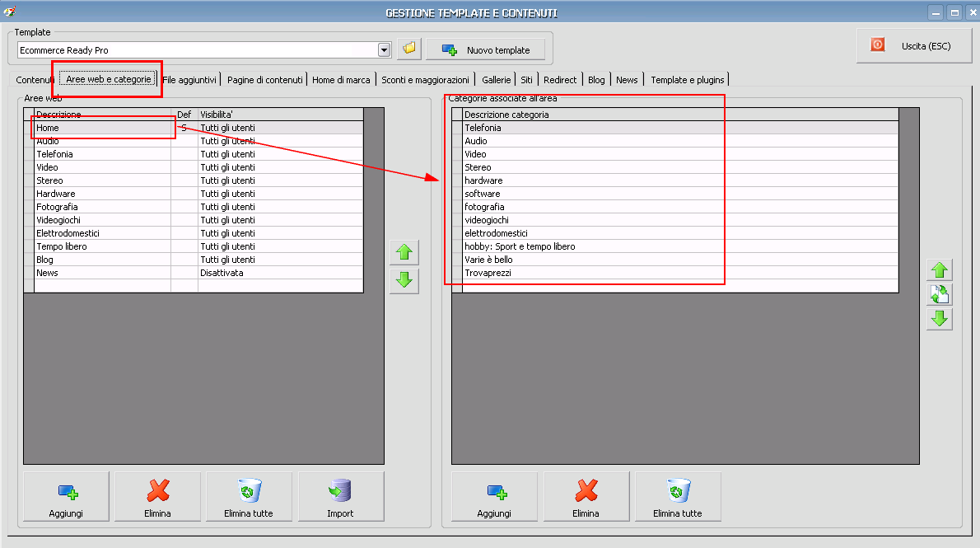The width and height of the screenshot is (980, 548).
Task: Move associated category down with green arrow
Action: [x=940, y=318]
